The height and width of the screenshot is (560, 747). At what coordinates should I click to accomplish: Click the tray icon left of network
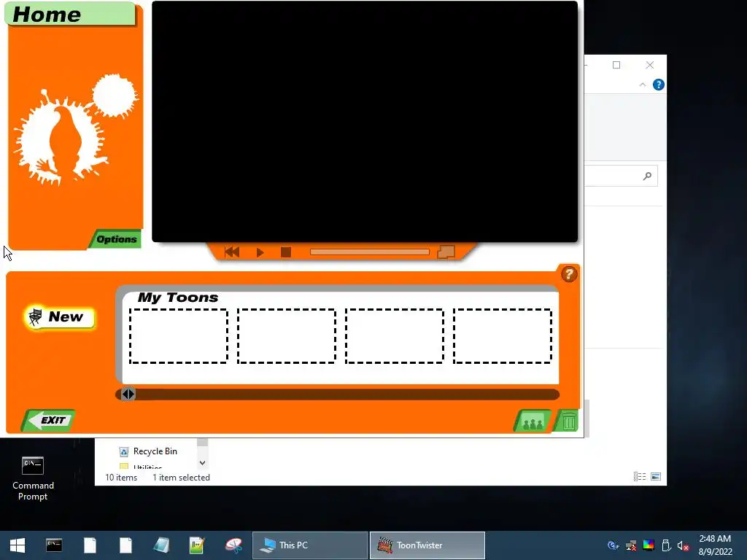[613, 545]
